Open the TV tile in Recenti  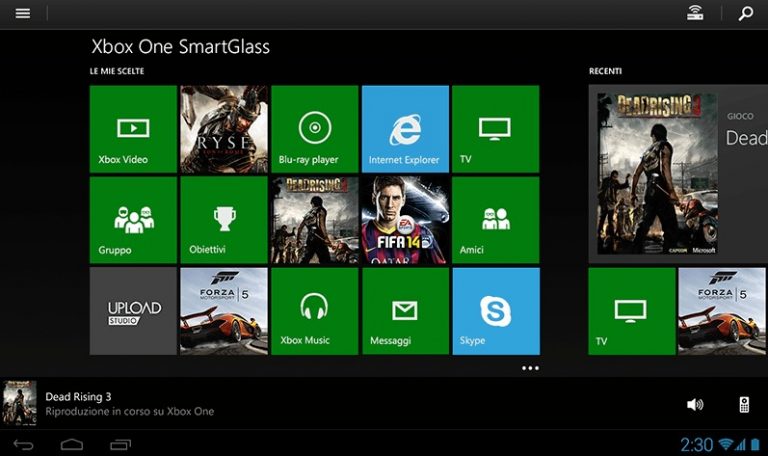point(631,311)
